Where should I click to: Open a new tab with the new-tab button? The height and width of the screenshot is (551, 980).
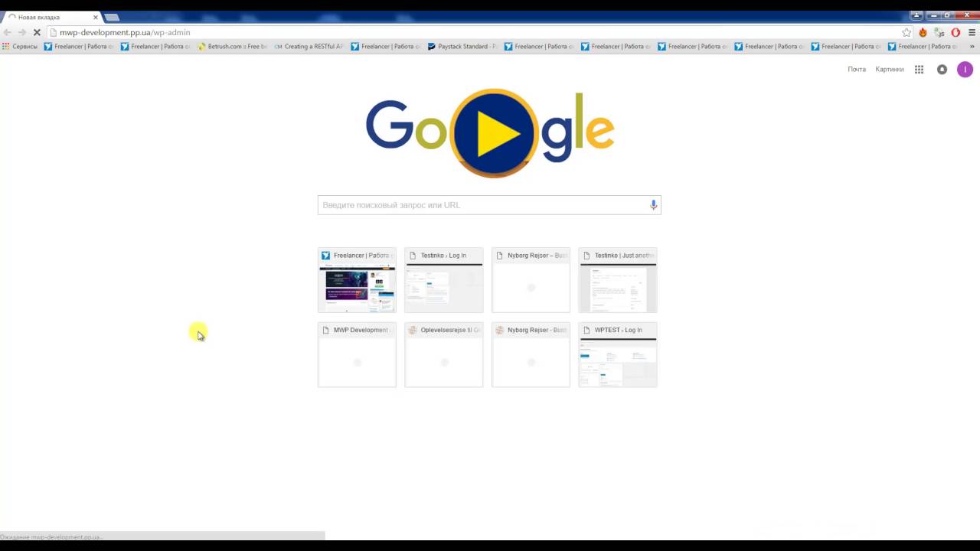[112, 17]
